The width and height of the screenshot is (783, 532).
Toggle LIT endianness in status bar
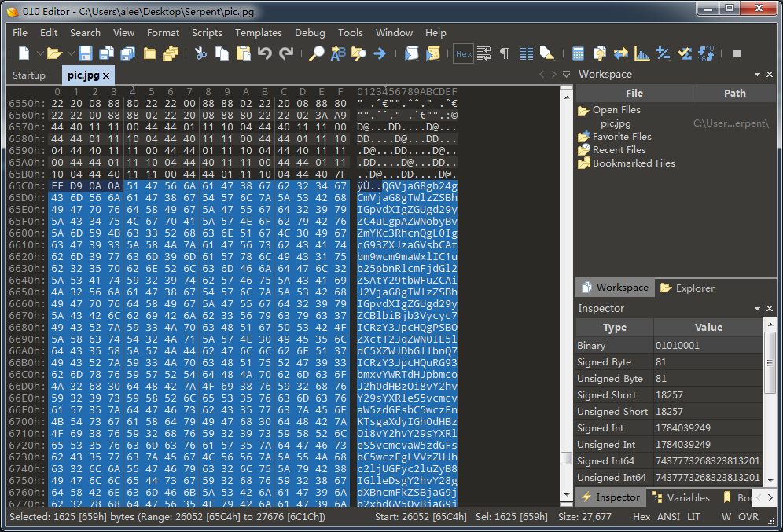(693, 517)
